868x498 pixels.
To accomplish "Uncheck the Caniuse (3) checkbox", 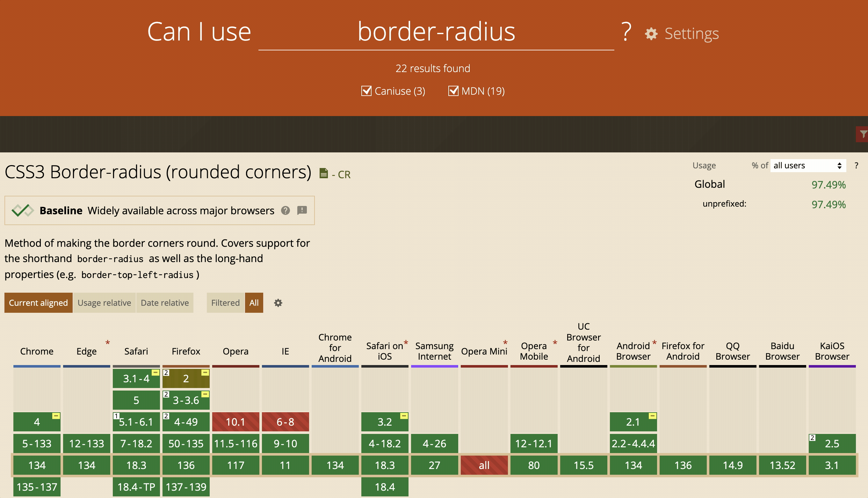I will click(366, 91).
